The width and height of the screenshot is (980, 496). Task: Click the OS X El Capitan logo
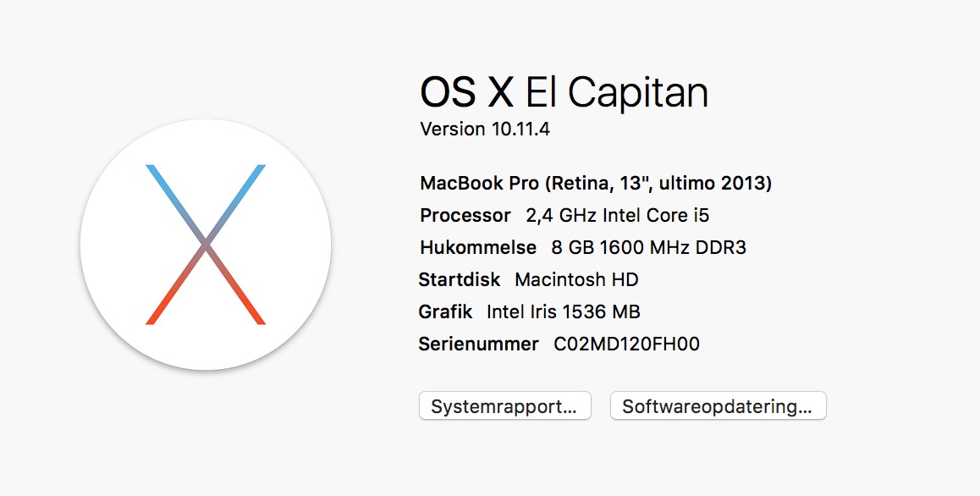[x=206, y=244]
